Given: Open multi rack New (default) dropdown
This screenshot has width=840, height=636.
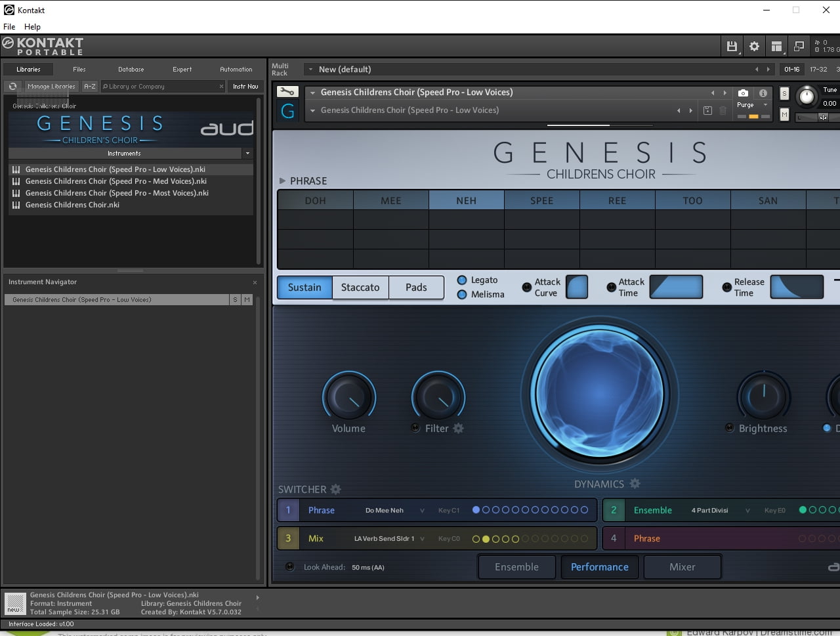Looking at the screenshot, I should click(x=310, y=69).
